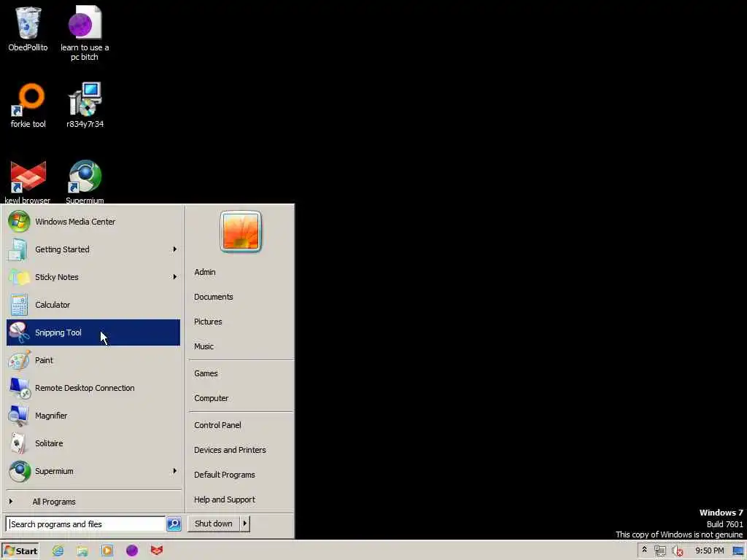Screen dimensions: 747x560
Task: Select the r834y7r34 installer icon
Action: click(x=85, y=105)
